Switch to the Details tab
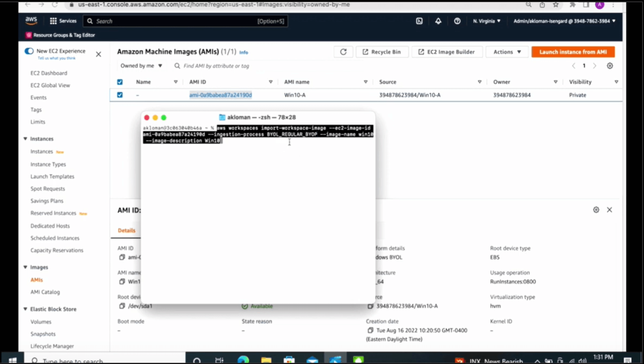This screenshot has width=644, height=364. (126, 230)
